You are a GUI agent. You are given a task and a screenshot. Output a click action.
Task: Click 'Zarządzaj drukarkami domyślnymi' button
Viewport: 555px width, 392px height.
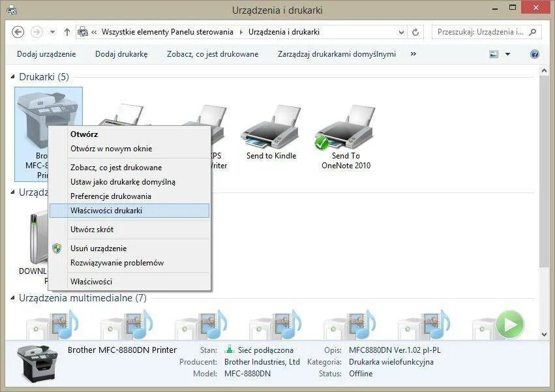click(x=337, y=54)
